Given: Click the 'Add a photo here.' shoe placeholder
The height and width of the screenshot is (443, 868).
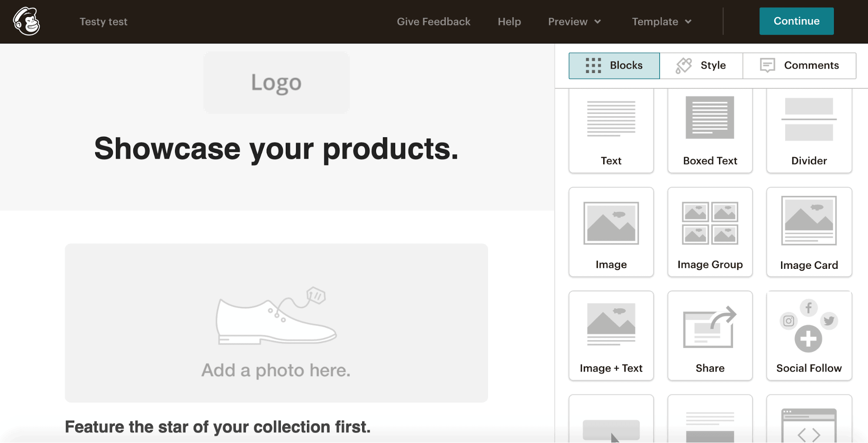Looking at the screenshot, I should 276,323.
